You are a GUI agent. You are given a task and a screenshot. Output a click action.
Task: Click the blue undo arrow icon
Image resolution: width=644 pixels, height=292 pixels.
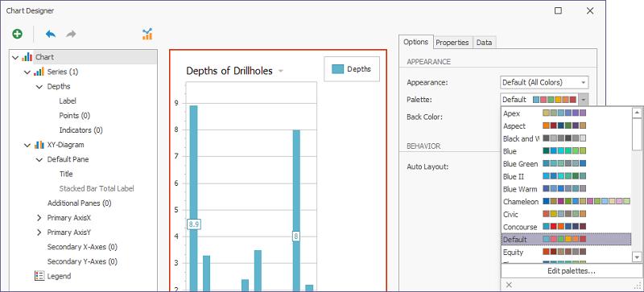coord(51,34)
